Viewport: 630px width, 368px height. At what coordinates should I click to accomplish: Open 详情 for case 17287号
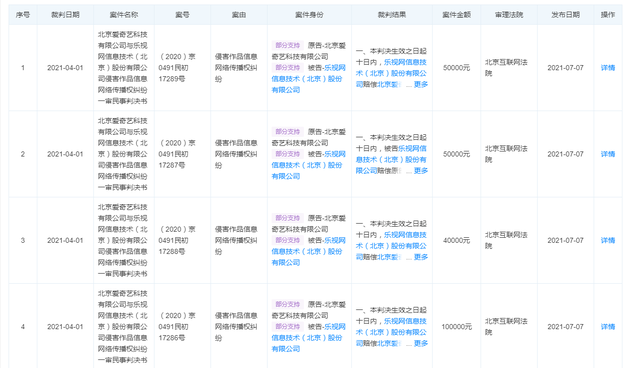click(608, 154)
